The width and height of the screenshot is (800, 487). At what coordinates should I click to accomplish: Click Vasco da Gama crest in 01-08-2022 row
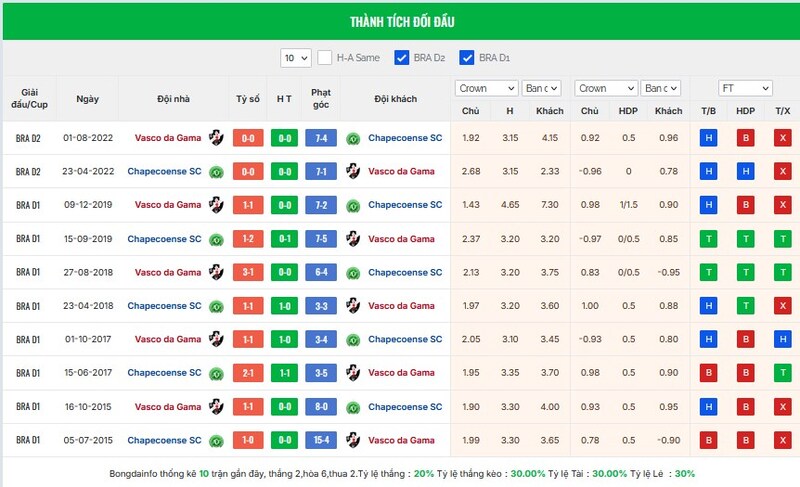click(x=216, y=138)
